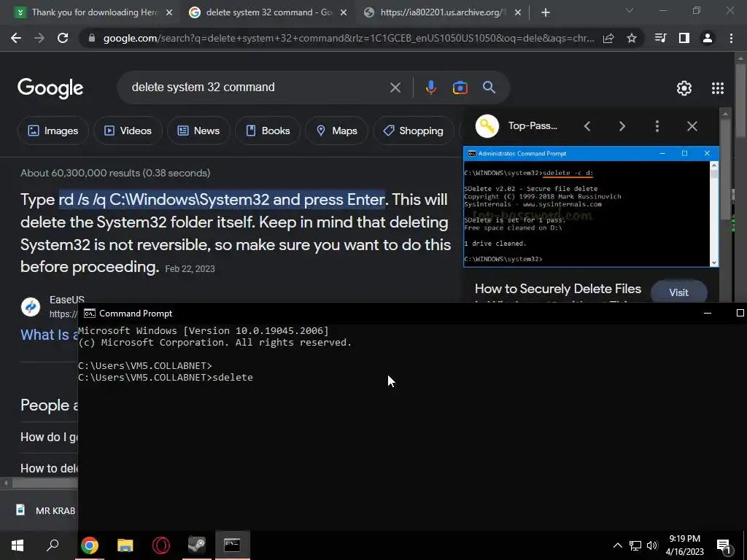Open Steam from taskbar
This screenshot has width=747, height=560.
click(x=196, y=545)
